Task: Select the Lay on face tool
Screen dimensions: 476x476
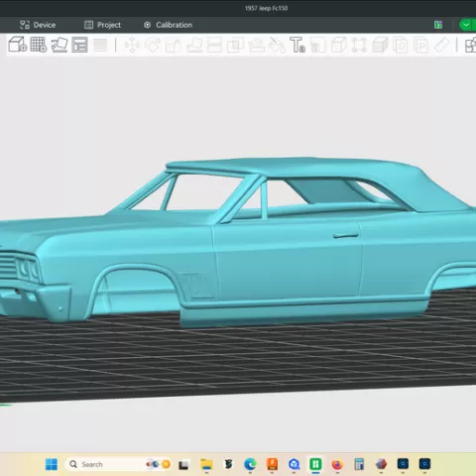Action: (x=194, y=45)
